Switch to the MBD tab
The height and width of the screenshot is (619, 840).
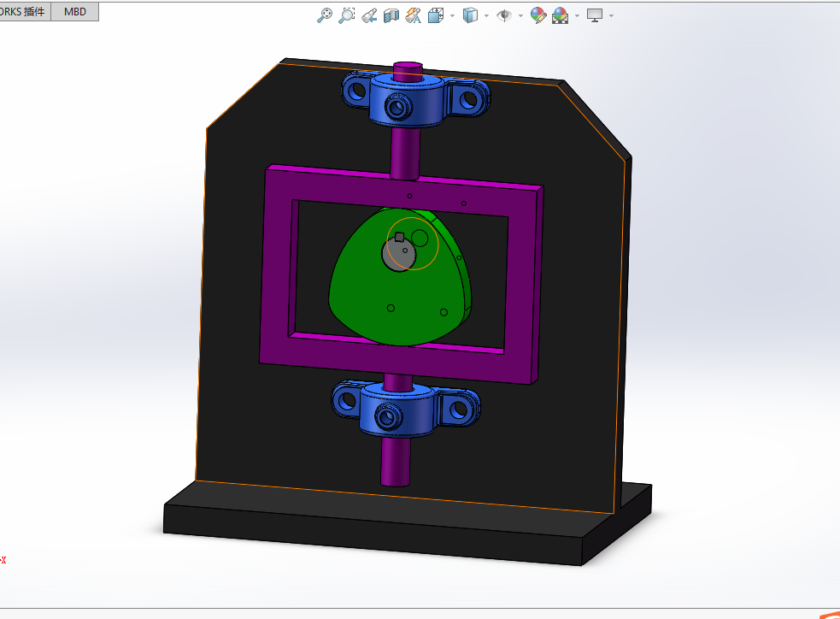click(x=75, y=12)
